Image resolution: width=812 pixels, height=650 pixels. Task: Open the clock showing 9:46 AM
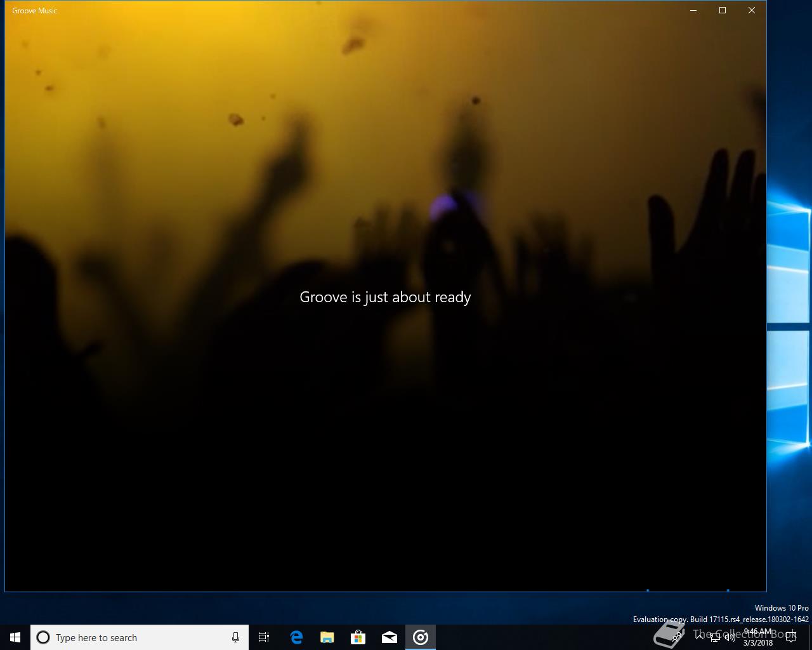point(758,637)
